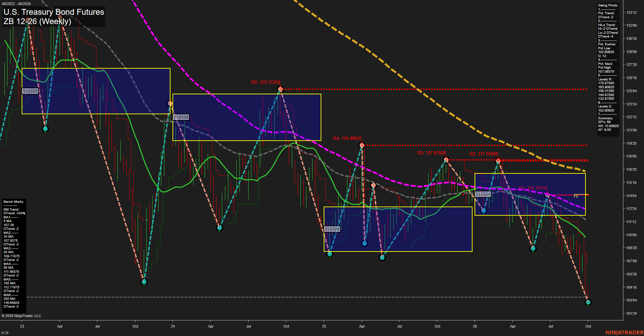644x336 pixels.
Task: Click the Bench Marks panel header
Action: tap(14, 202)
